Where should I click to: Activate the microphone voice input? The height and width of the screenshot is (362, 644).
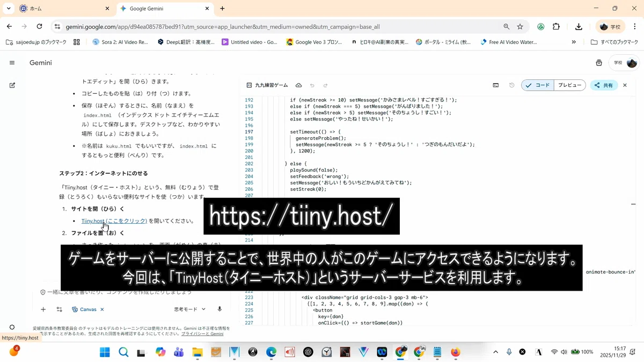(219, 309)
